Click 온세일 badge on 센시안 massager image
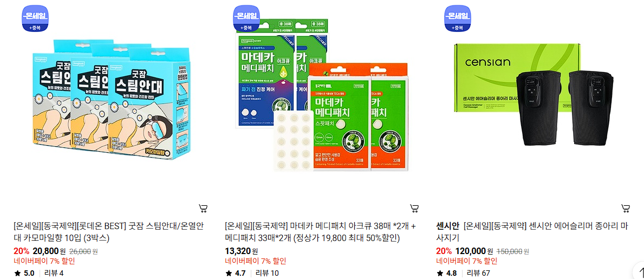Screen dimensions: 644x279 pyautogui.click(x=458, y=18)
